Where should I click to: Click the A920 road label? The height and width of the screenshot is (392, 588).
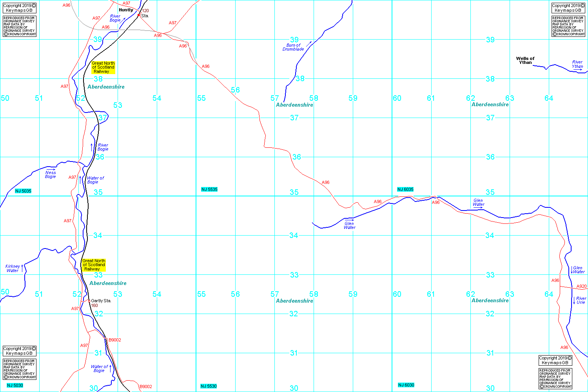tap(581, 286)
